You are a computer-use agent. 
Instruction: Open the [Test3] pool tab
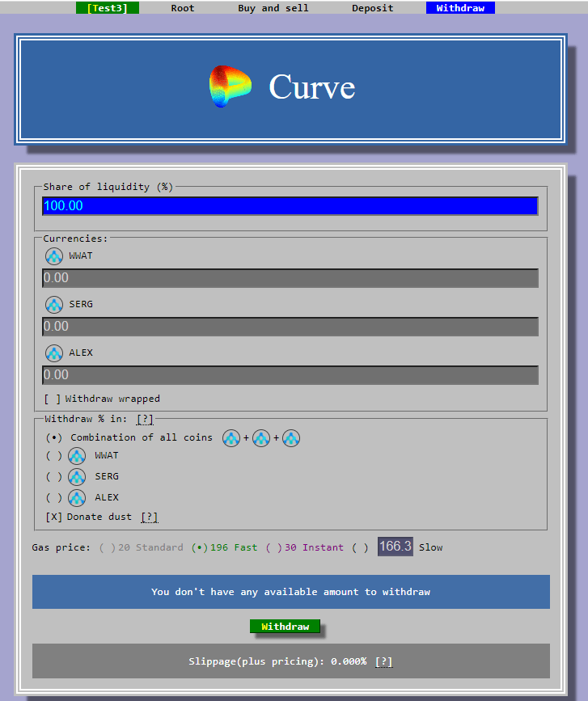(x=108, y=8)
